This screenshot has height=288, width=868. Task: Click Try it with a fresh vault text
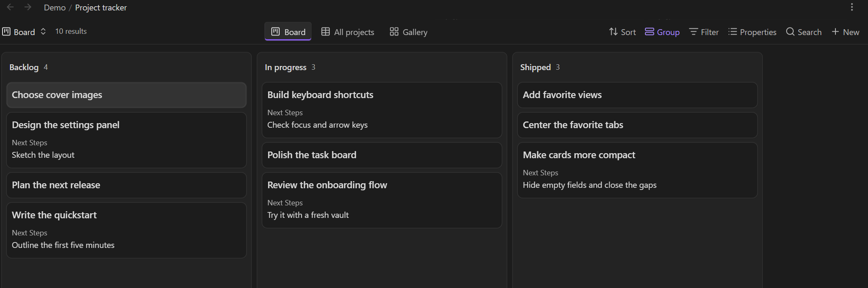[x=308, y=215]
